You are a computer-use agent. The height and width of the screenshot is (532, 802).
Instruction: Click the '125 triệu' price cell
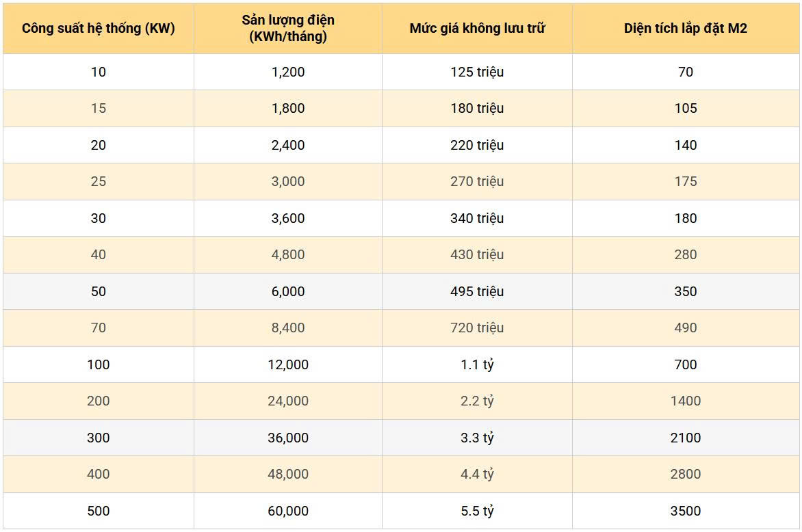(x=477, y=72)
